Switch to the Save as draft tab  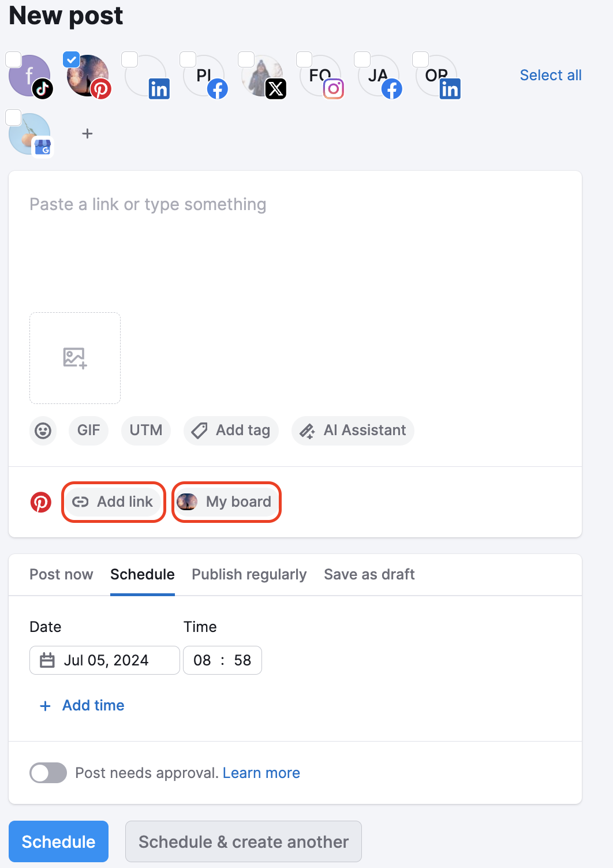(369, 574)
